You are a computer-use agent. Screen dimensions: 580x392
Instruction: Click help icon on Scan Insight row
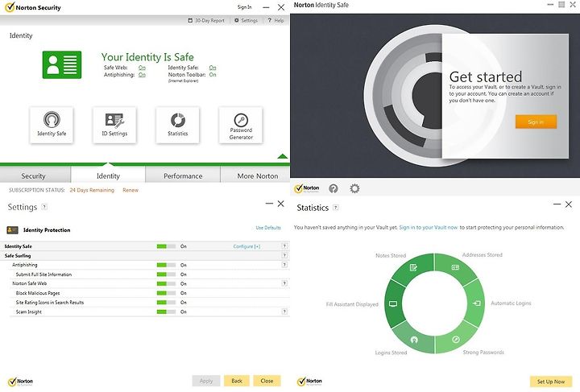click(x=284, y=312)
